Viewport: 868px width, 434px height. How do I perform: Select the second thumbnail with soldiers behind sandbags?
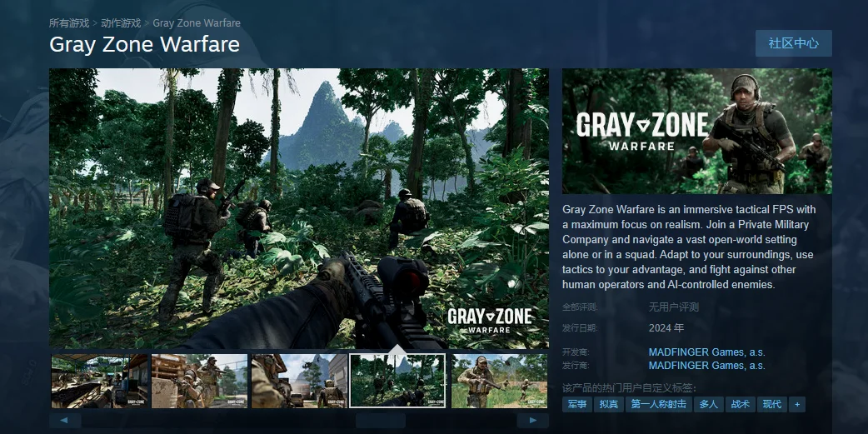(x=199, y=381)
